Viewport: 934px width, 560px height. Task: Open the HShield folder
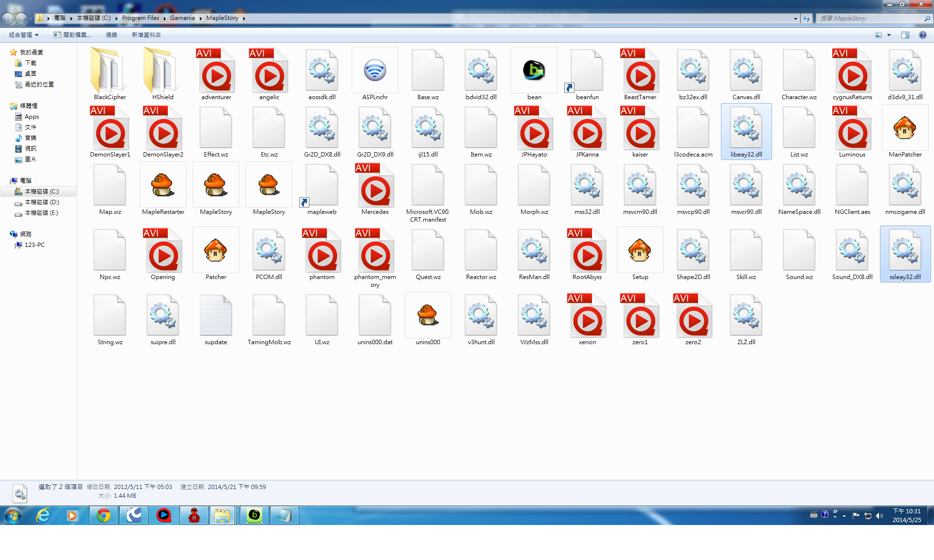(x=163, y=74)
